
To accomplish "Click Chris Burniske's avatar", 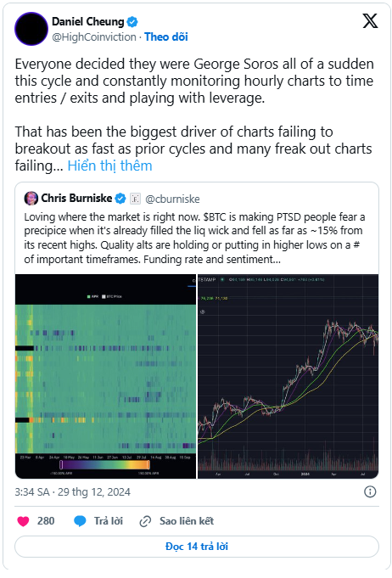I will pyautogui.click(x=31, y=199).
